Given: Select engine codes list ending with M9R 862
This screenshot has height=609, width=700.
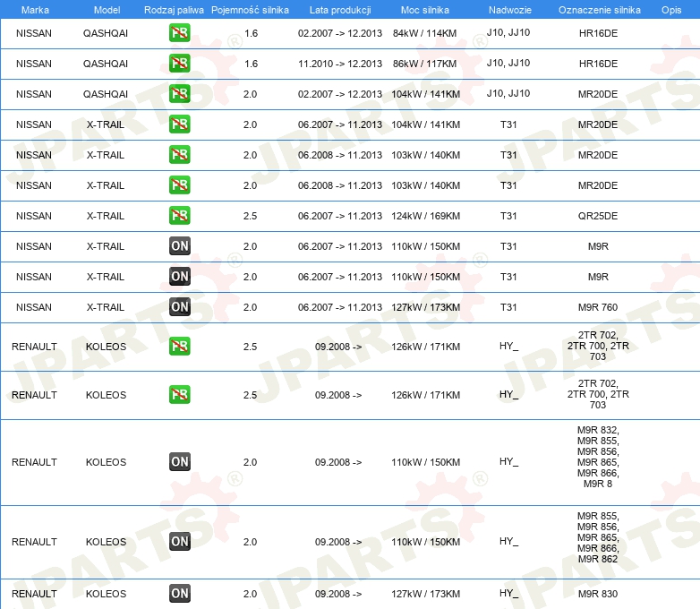Looking at the screenshot, I should [598, 537].
